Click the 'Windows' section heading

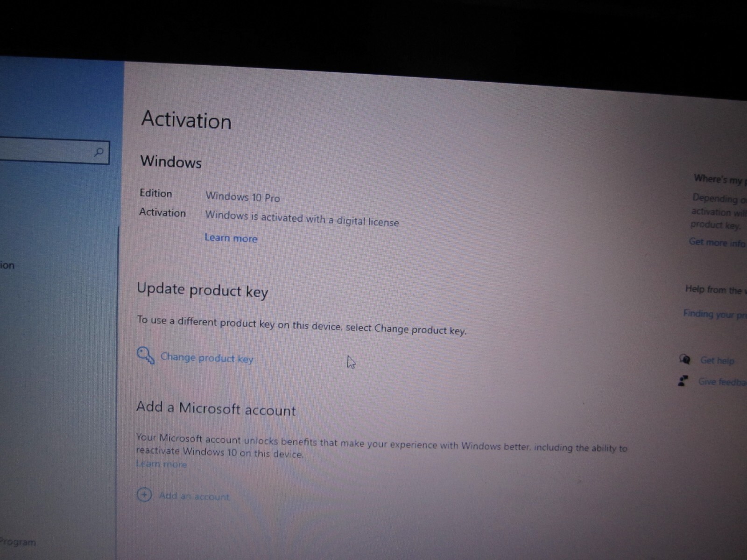pyautogui.click(x=171, y=161)
